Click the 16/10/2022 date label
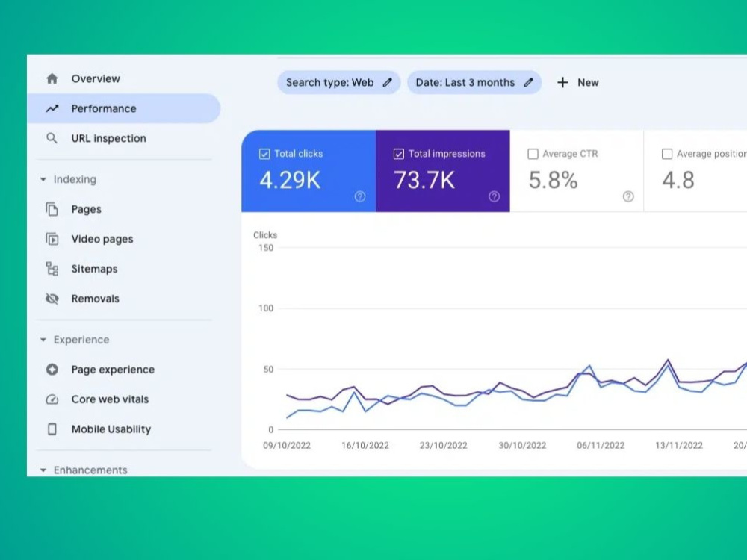 [365, 446]
